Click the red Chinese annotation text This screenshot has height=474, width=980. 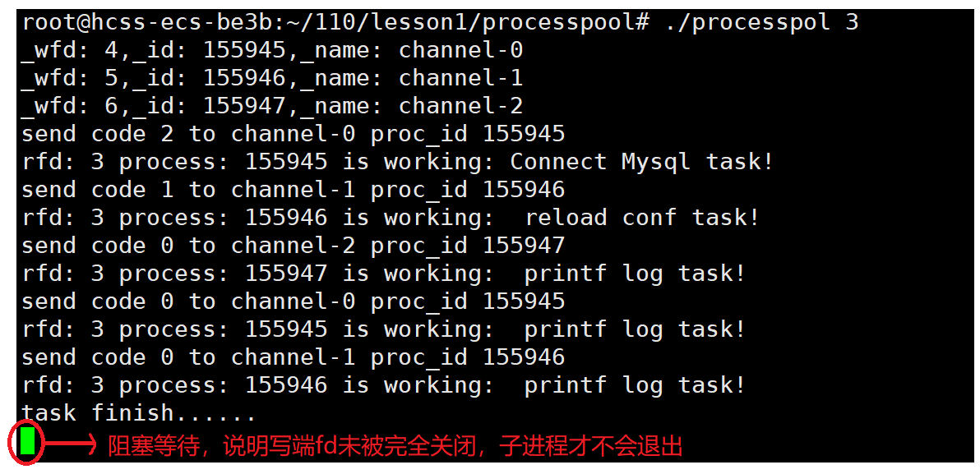pos(395,446)
